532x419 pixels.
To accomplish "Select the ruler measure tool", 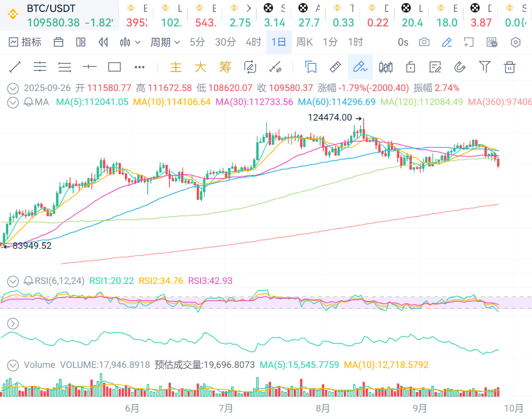I will tap(335, 67).
